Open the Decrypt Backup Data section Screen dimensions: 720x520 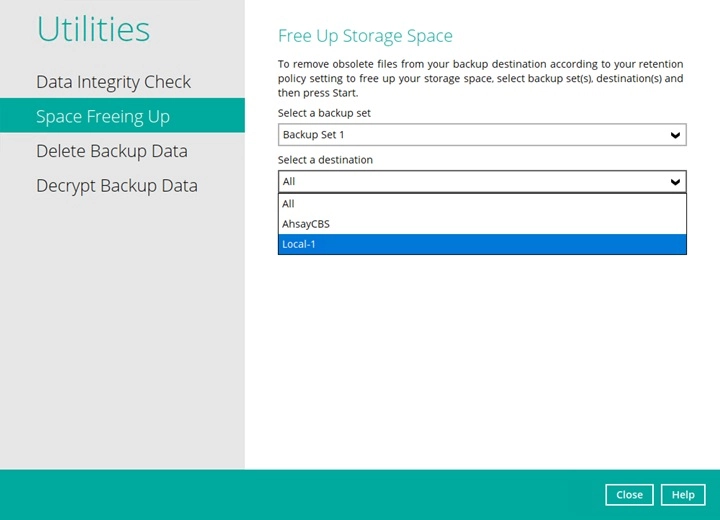click(x=117, y=186)
